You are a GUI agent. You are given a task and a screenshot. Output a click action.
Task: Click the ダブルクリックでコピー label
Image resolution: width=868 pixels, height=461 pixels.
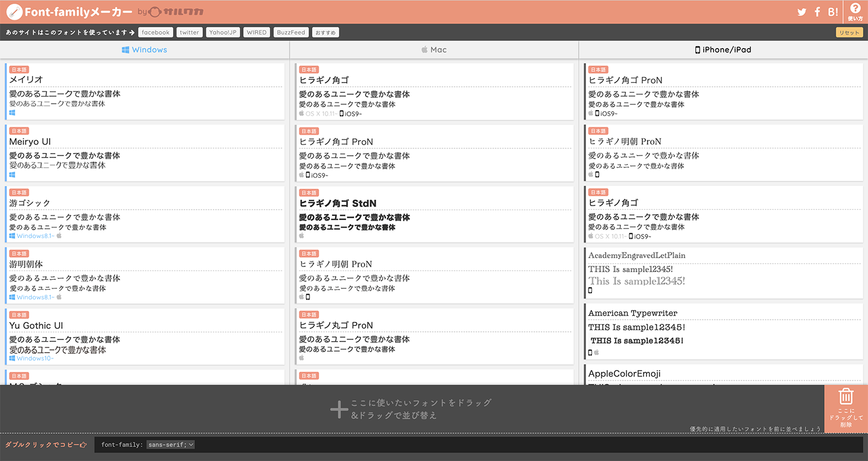46,445
